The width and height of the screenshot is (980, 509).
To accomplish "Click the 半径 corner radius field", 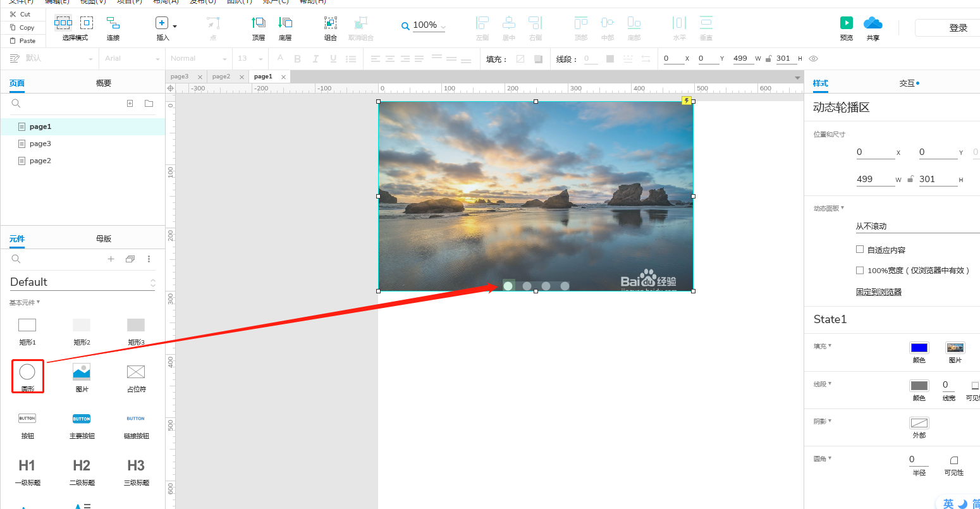I will [x=919, y=460].
